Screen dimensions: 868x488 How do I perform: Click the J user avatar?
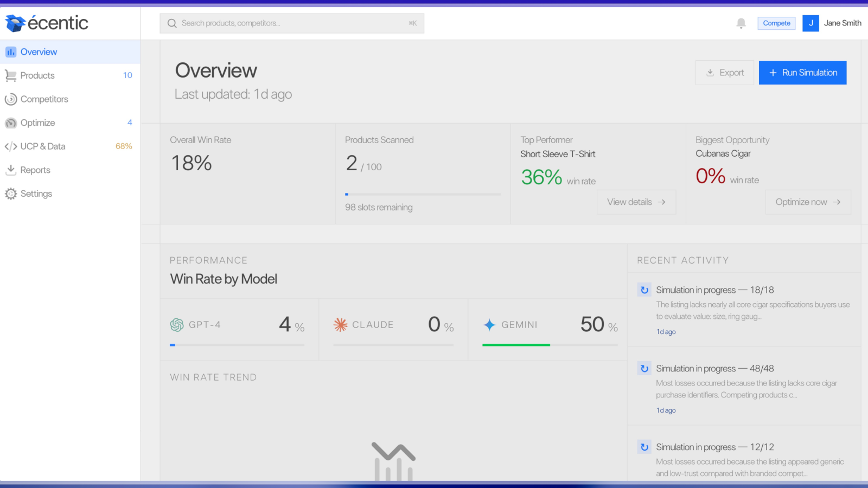click(810, 23)
